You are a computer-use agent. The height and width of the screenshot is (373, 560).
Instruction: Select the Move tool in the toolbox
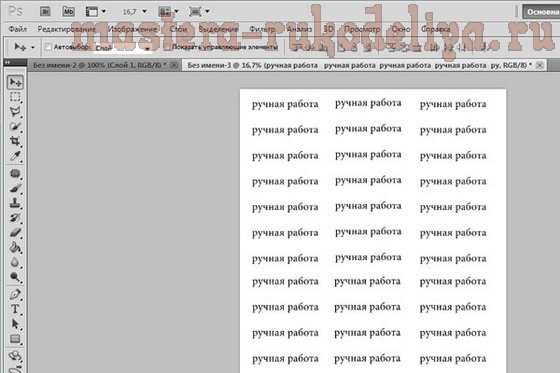[x=15, y=83]
